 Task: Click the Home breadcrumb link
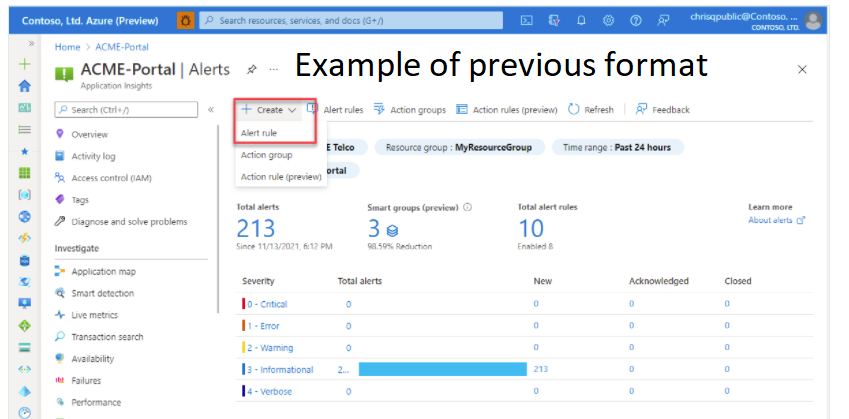pos(67,47)
